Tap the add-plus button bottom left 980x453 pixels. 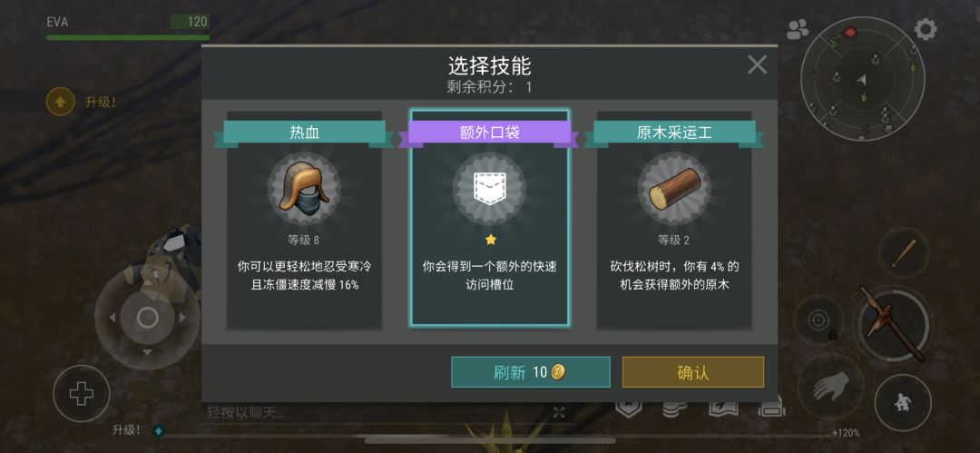coord(82,394)
